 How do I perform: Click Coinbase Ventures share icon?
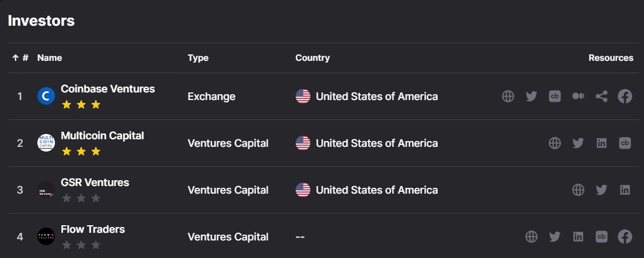coord(601,97)
